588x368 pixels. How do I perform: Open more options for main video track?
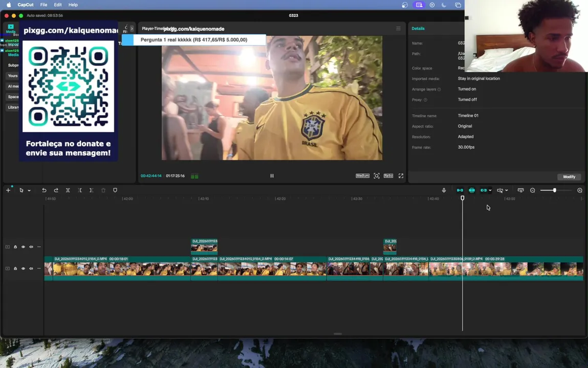(x=39, y=268)
